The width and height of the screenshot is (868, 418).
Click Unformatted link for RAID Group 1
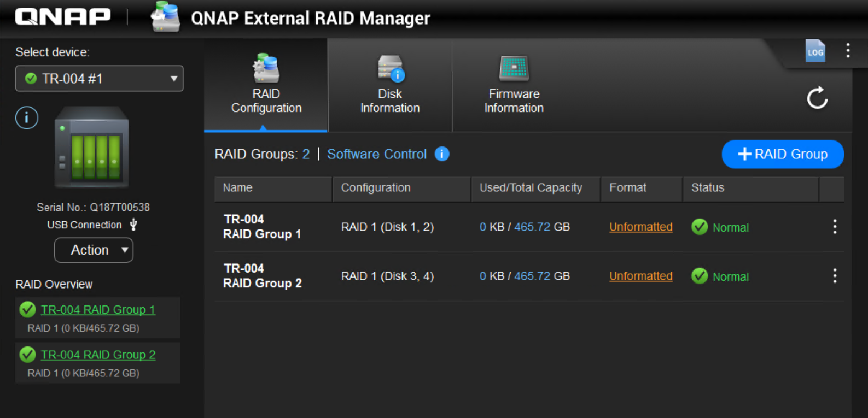(x=640, y=227)
